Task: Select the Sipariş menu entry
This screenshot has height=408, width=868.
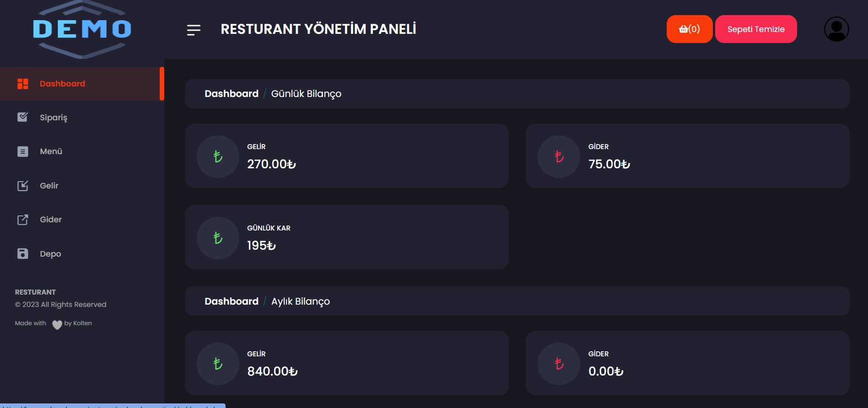Action: 54,117
